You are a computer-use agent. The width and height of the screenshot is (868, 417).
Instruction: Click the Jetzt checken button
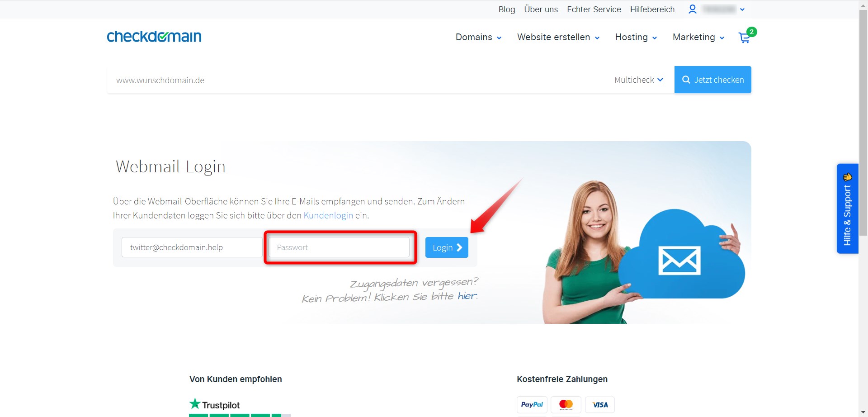click(x=712, y=80)
